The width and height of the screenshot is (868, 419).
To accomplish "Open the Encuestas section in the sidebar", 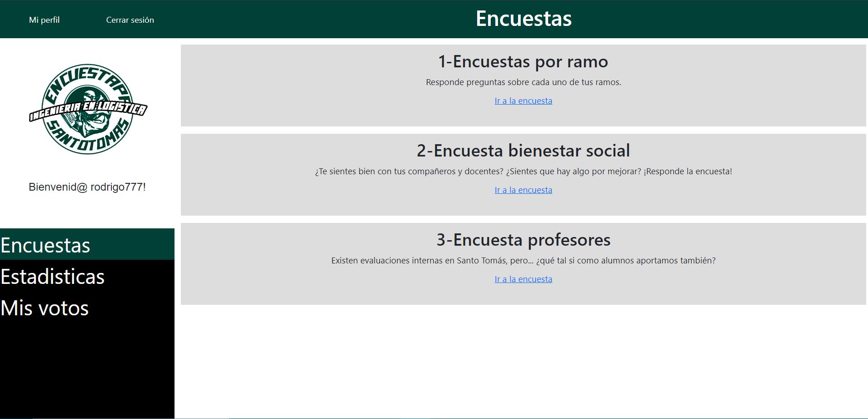I will click(45, 245).
